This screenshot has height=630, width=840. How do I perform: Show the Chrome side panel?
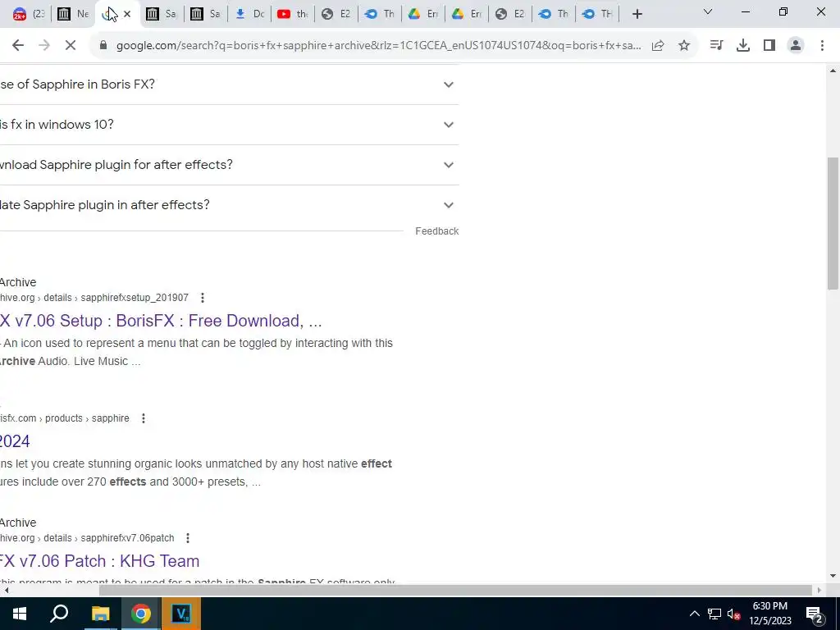[769, 46]
